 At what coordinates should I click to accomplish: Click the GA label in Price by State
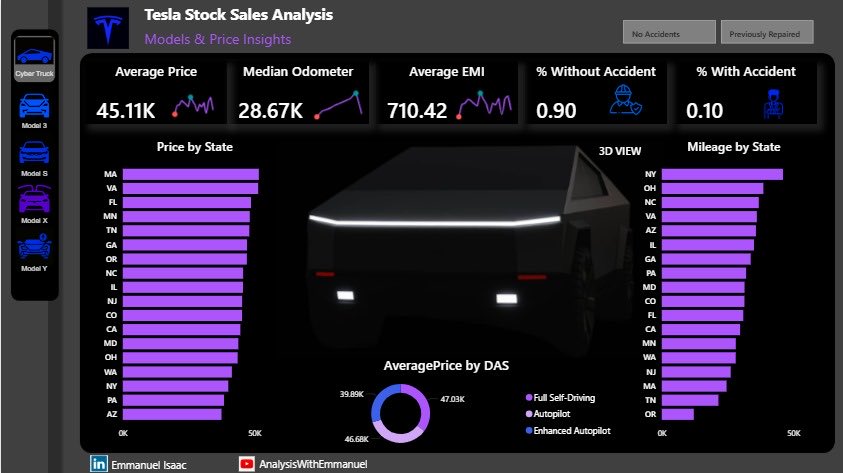pos(111,245)
